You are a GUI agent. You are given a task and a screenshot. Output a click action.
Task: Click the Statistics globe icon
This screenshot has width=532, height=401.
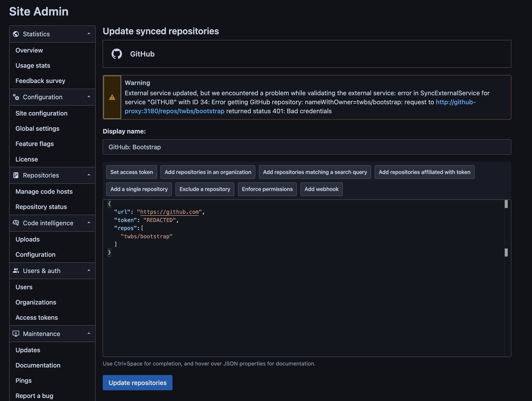tap(16, 34)
